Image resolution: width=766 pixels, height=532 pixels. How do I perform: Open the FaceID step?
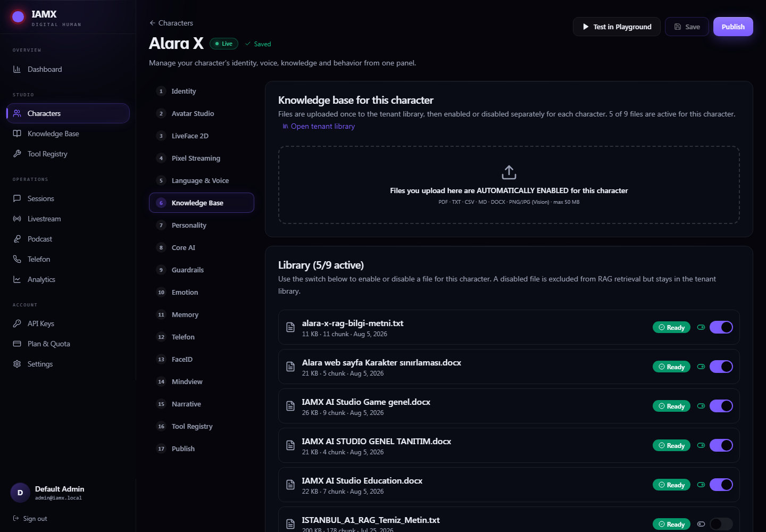[x=202, y=359]
